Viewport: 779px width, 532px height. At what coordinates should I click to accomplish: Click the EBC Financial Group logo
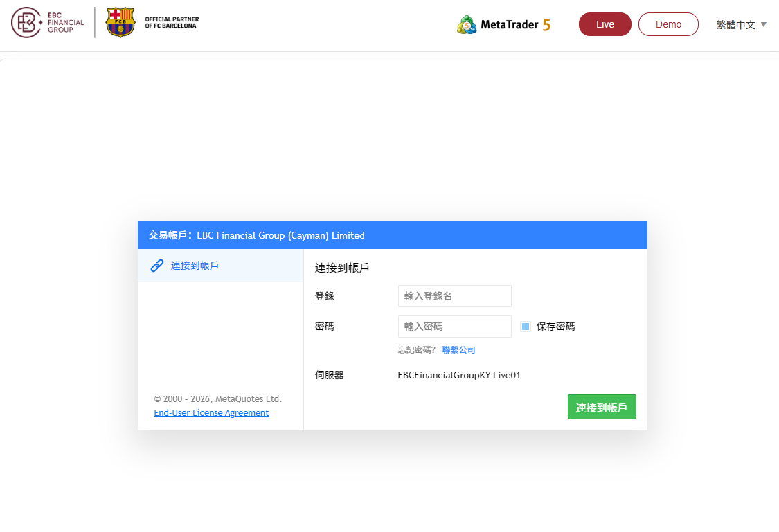point(47,22)
